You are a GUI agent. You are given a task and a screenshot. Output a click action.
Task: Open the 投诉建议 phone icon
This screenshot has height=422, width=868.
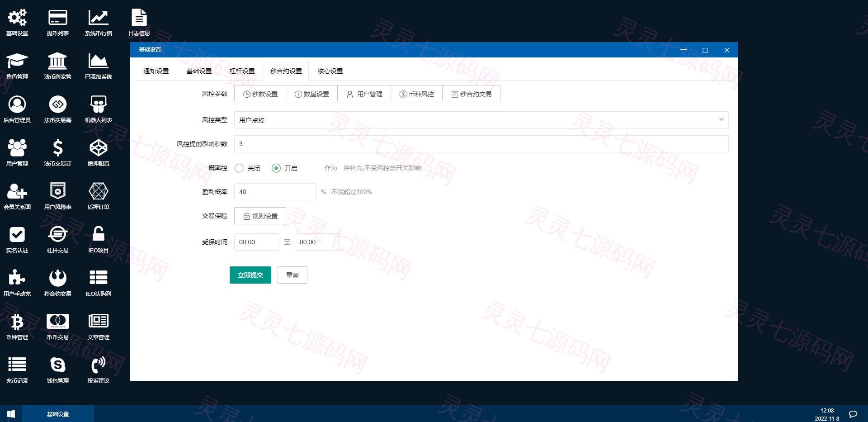(99, 365)
